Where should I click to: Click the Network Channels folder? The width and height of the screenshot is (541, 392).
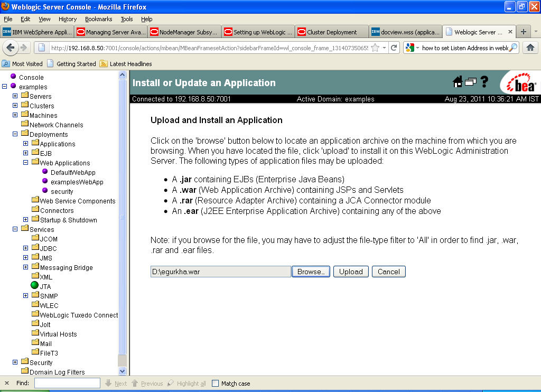pos(56,125)
